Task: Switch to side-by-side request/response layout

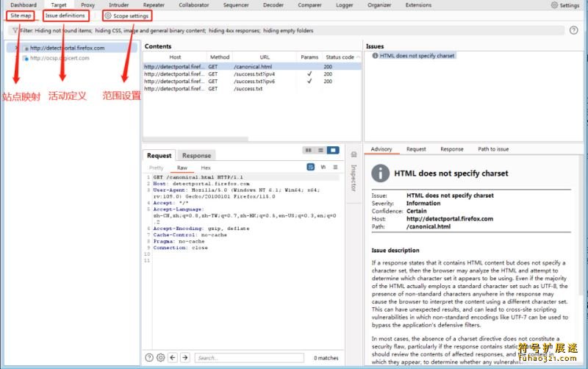Action: point(309,151)
